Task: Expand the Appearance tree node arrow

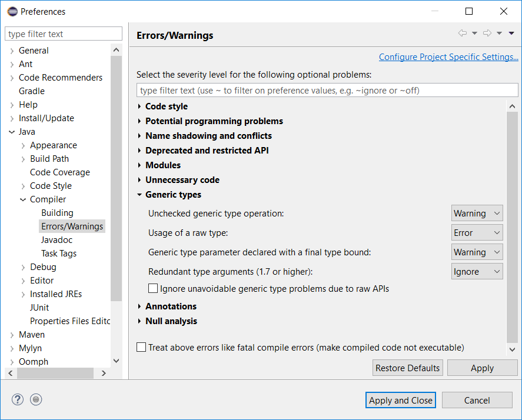Action: click(23, 145)
